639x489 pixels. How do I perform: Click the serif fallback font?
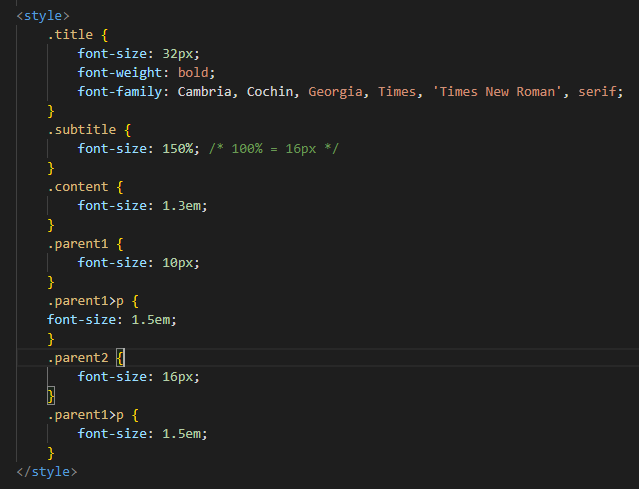tap(597, 92)
